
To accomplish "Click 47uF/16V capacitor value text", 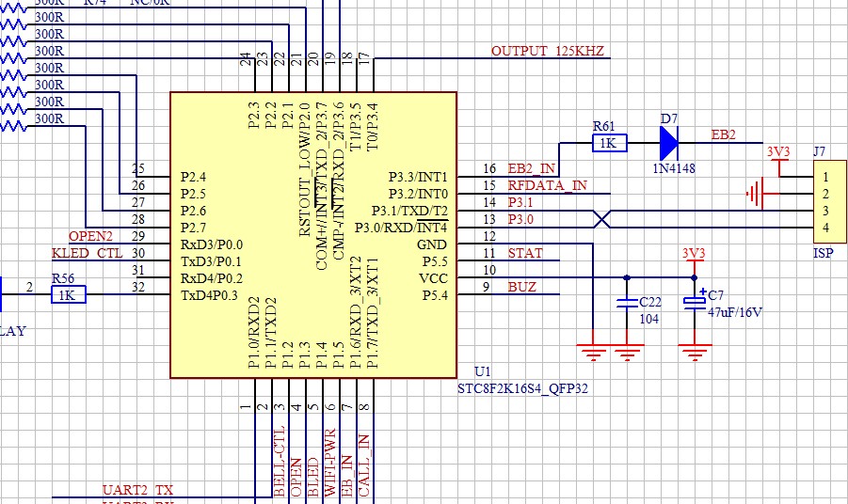I will click(x=734, y=311).
